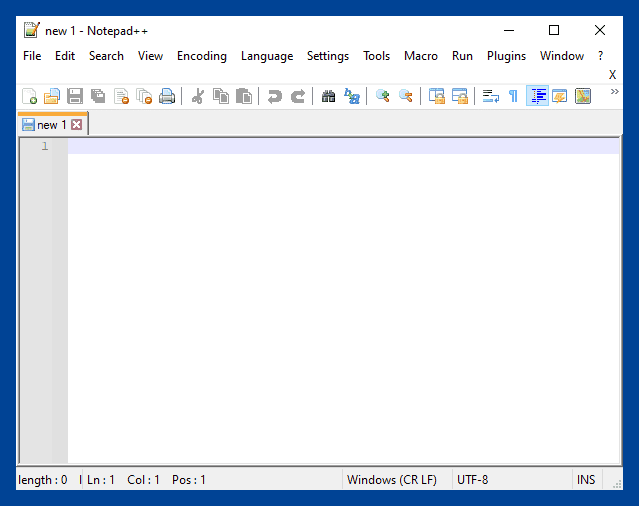Zoom out with magnifier minus icon

pos(406,97)
